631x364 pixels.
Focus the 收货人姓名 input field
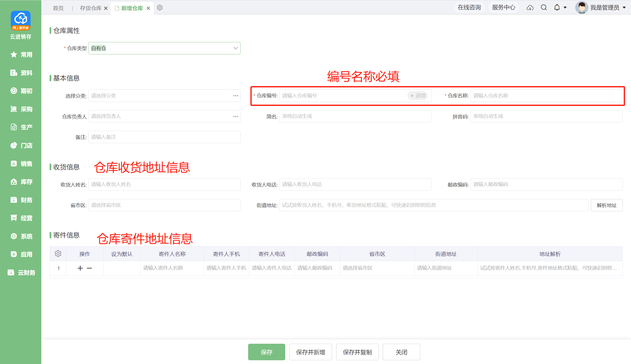[165, 185]
